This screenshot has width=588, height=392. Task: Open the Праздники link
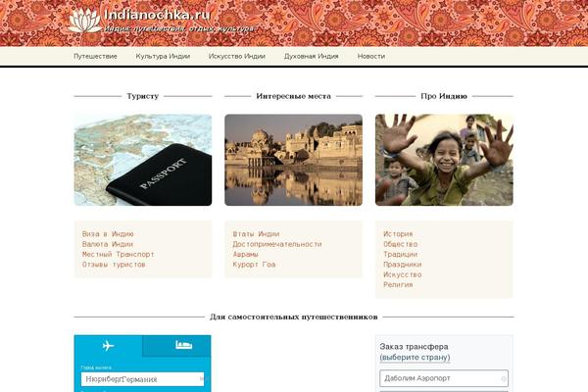point(403,265)
